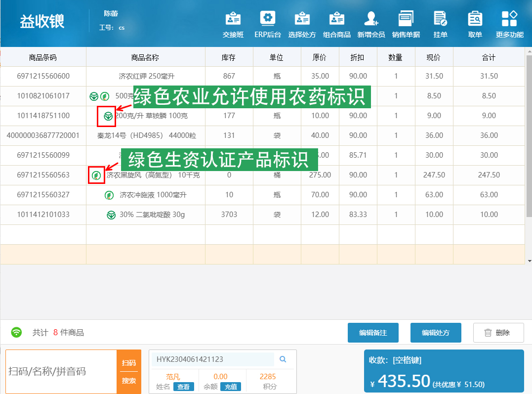Click the 新增会员 add member icon
The width and height of the screenshot is (532, 394).
click(371, 25)
